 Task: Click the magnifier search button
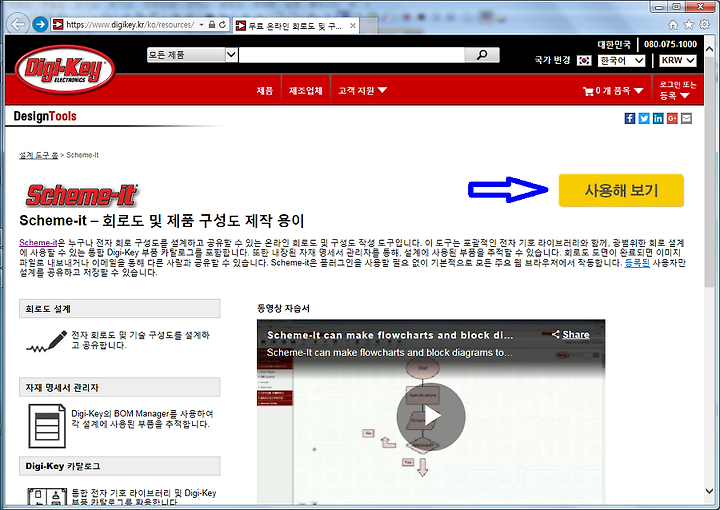tap(482, 55)
